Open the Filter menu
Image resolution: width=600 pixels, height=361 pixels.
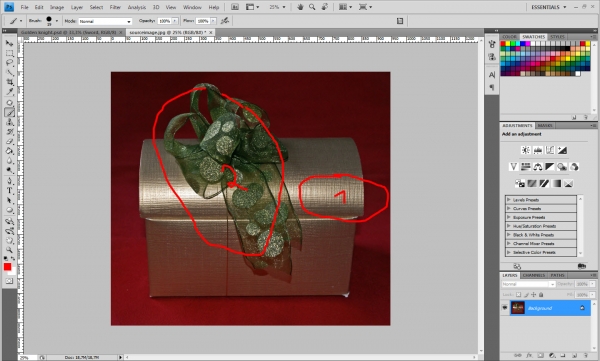point(115,7)
